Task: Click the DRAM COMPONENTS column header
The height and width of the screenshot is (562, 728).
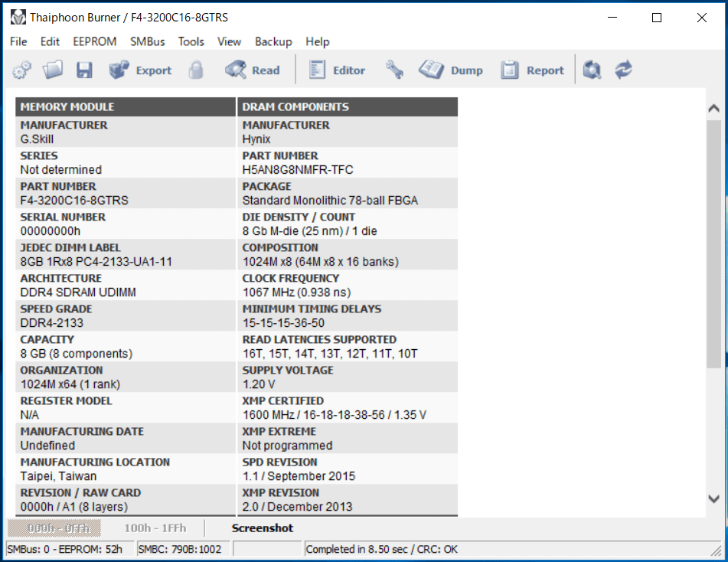Action: [348, 107]
